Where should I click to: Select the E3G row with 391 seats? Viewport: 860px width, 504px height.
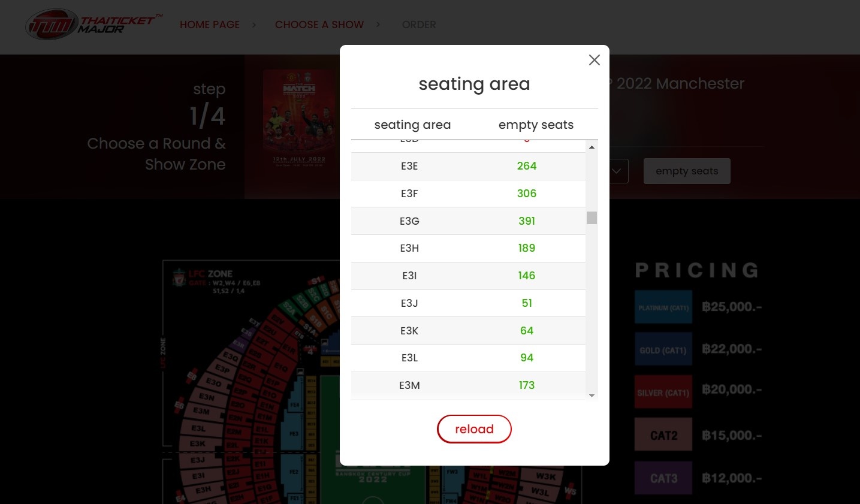[x=468, y=221]
